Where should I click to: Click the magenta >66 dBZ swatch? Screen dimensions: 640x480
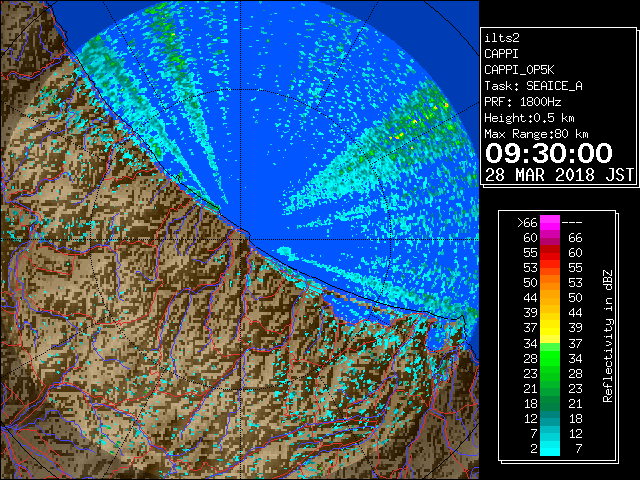point(550,223)
